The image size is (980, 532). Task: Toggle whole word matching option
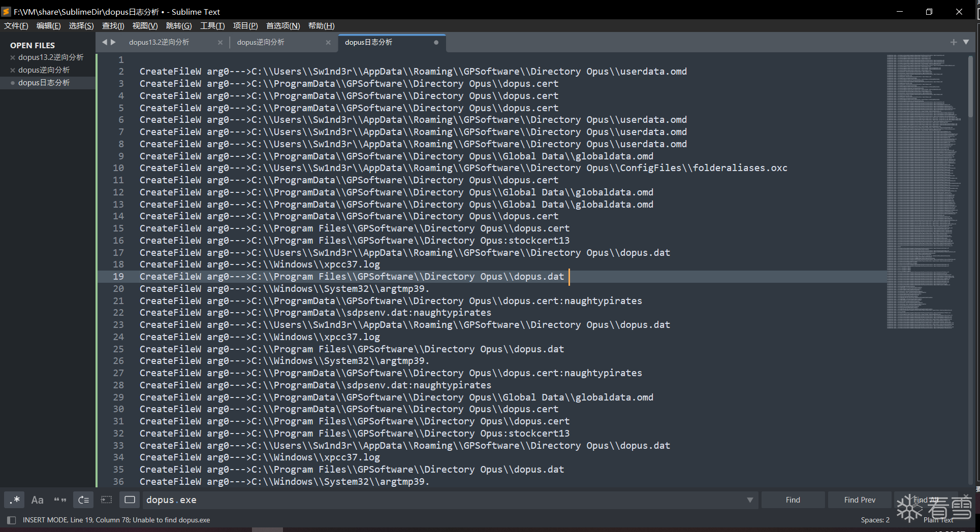pos(60,500)
